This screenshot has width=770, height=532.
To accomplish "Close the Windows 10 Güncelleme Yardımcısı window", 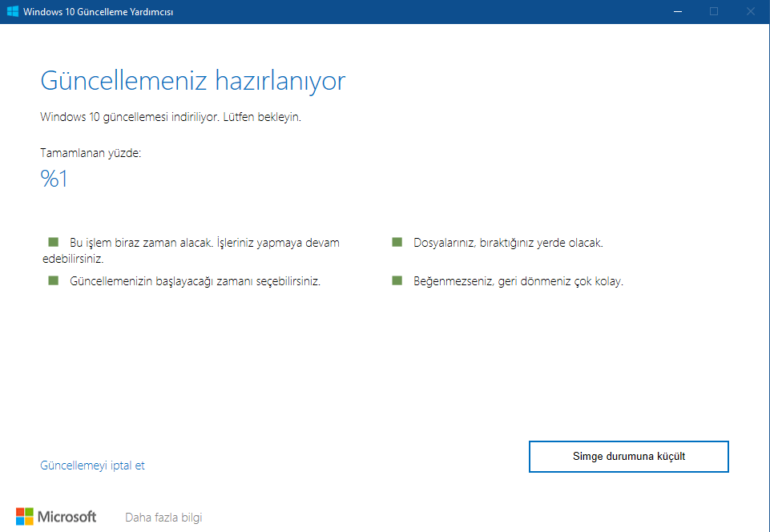I will [x=750, y=11].
